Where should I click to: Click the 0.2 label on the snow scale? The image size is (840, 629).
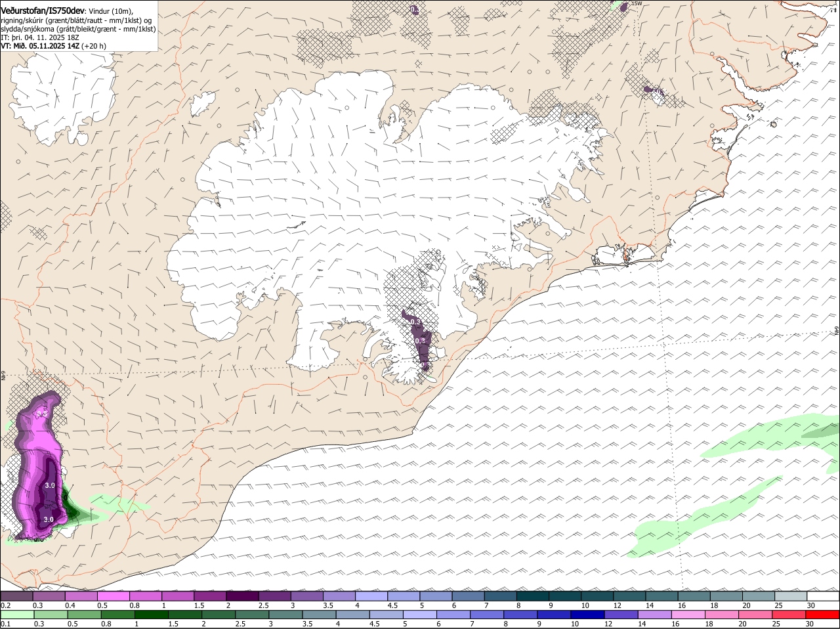pos(6,605)
